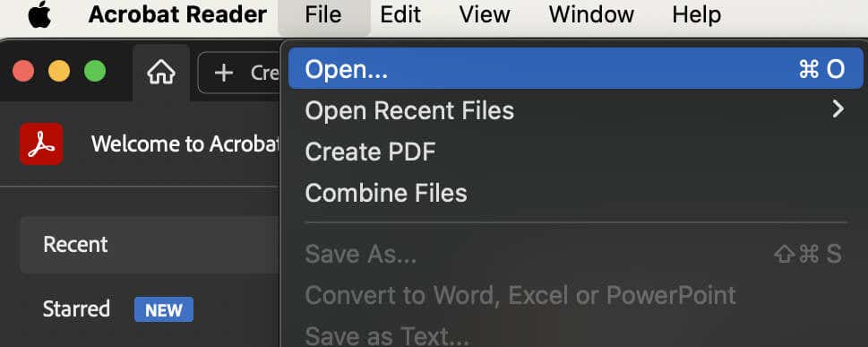
Task: Open the Window menu
Action: coord(592,15)
